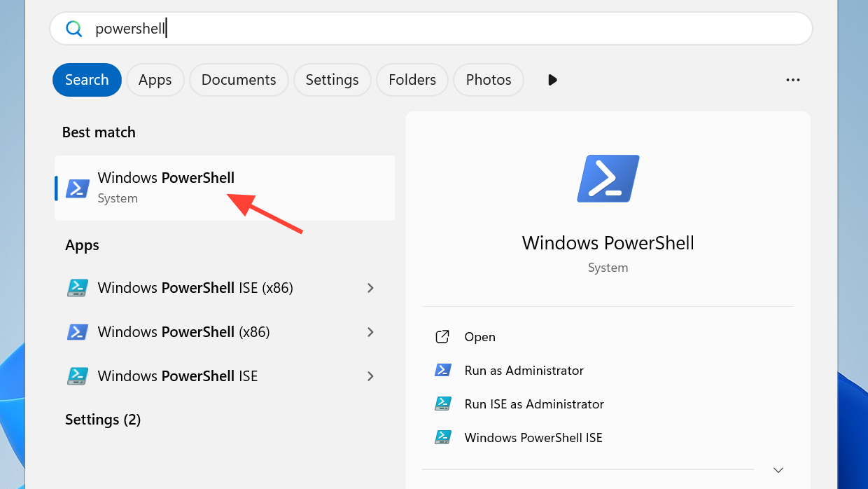Image resolution: width=868 pixels, height=489 pixels.
Task: Click the Open external-link icon
Action: (442, 337)
